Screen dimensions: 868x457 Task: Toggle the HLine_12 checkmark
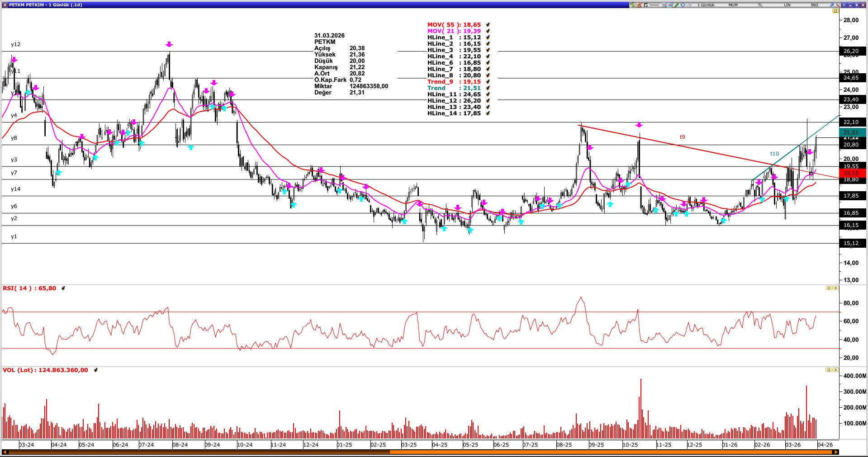tap(488, 101)
